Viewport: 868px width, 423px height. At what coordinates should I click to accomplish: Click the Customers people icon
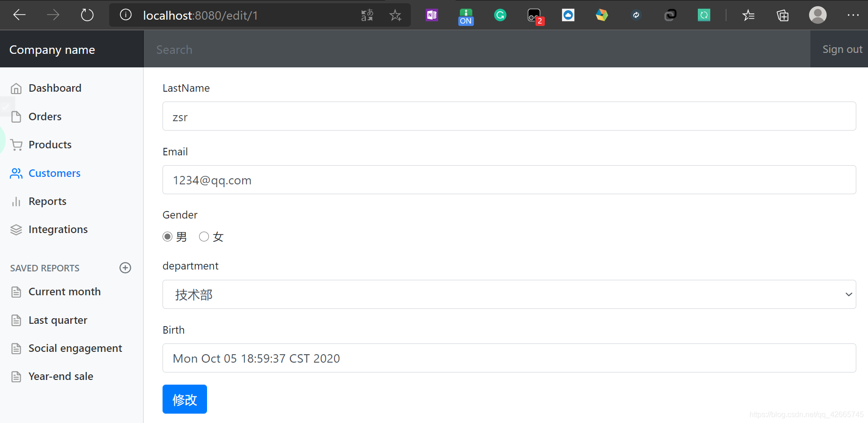(x=16, y=173)
